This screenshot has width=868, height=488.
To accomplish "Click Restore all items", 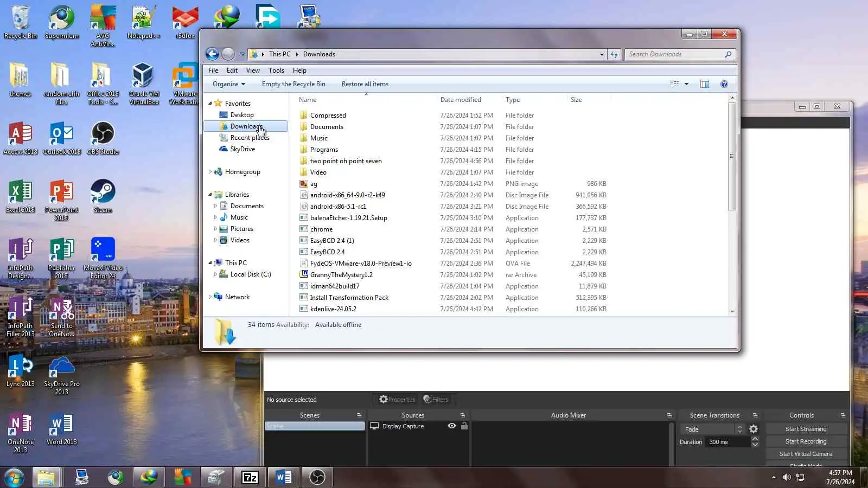I will [x=365, y=84].
